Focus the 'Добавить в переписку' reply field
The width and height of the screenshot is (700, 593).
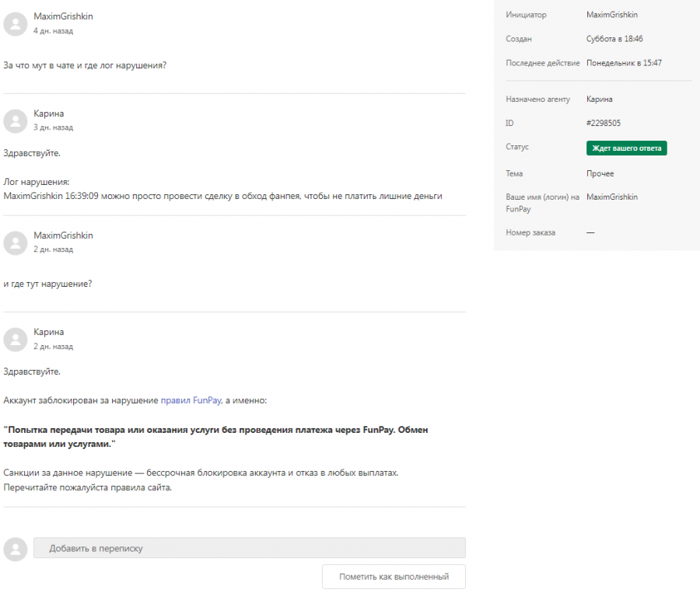point(250,548)
